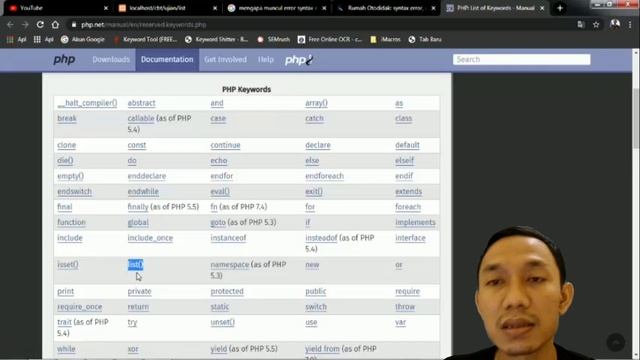Open the eval() keyword link

pyautogui.click(x=220, y=192)
